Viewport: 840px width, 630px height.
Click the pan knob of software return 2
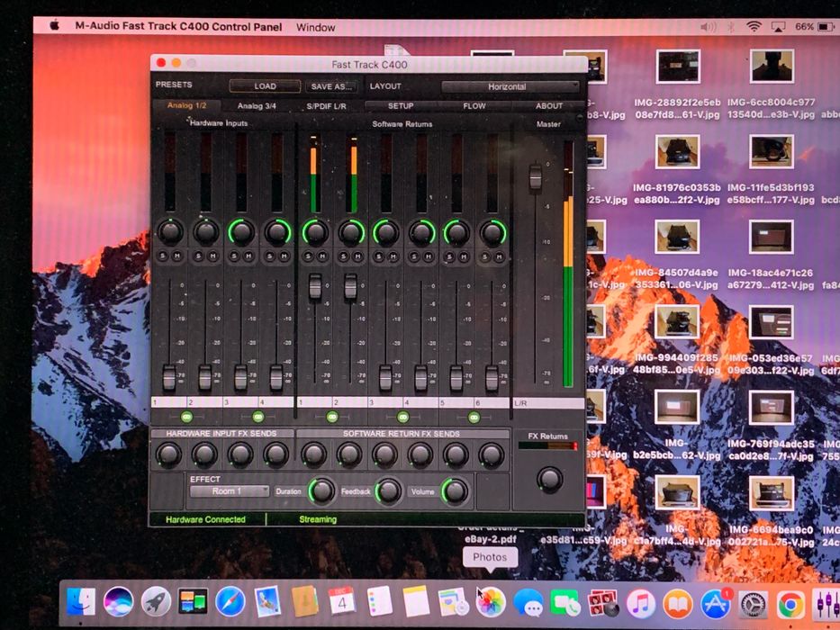pos(351,232)
